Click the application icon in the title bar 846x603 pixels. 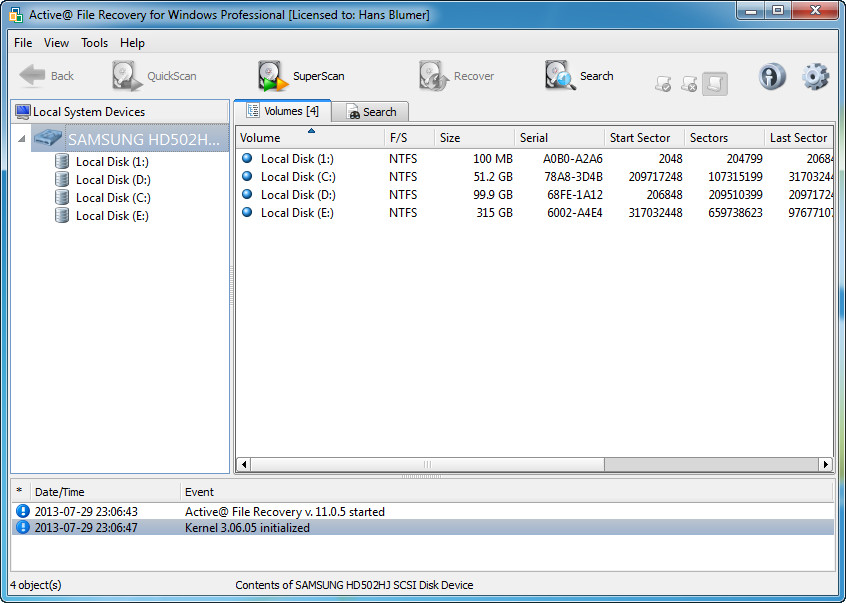pos(16,15)
